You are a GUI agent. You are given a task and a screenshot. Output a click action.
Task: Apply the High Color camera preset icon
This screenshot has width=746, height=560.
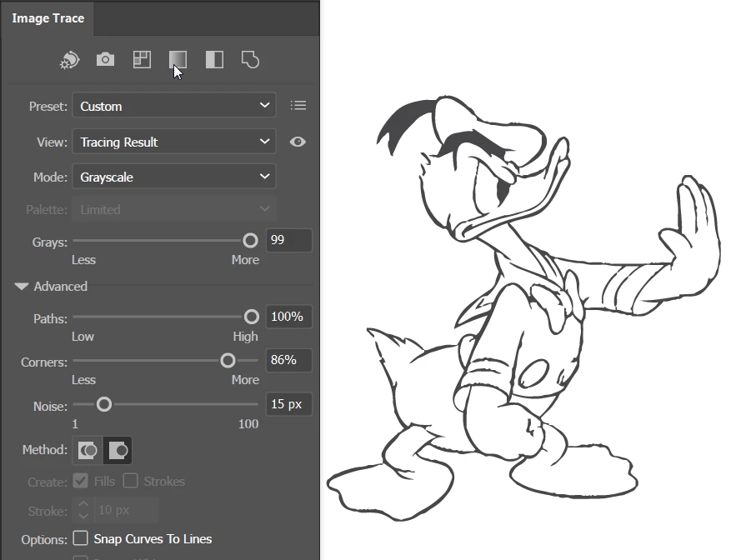pyautogui.click(x=105, y=60)
